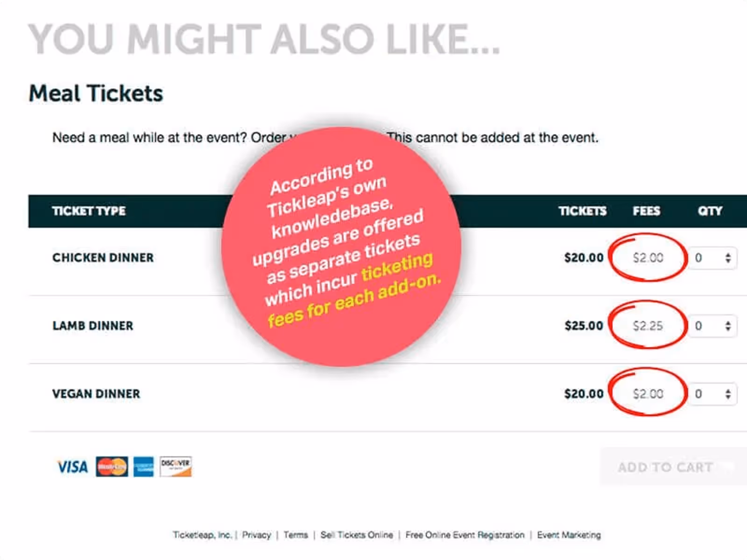
Task: Click the MasterCard payment icon
Action: [x=111, y=467]
